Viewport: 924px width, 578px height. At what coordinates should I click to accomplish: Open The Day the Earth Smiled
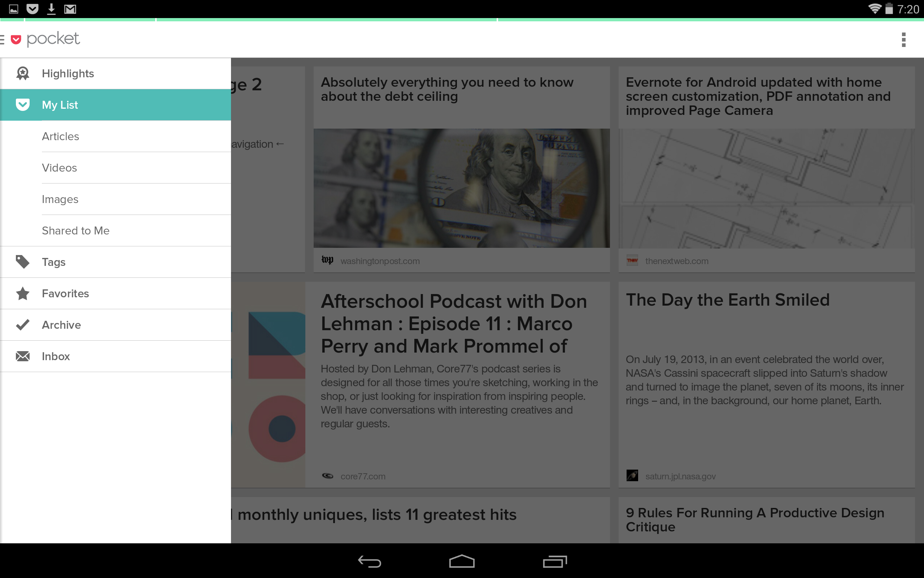pos(728,300)
